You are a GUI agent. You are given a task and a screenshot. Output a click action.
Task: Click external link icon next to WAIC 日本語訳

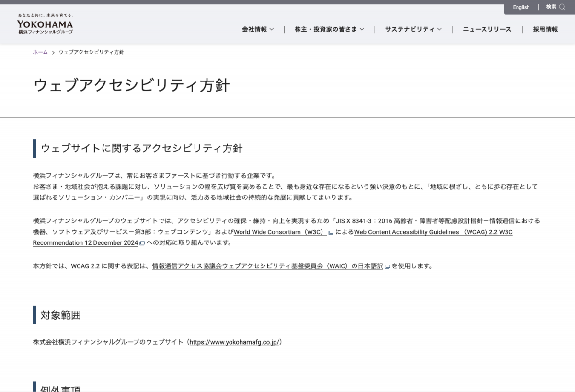[387, 266]
